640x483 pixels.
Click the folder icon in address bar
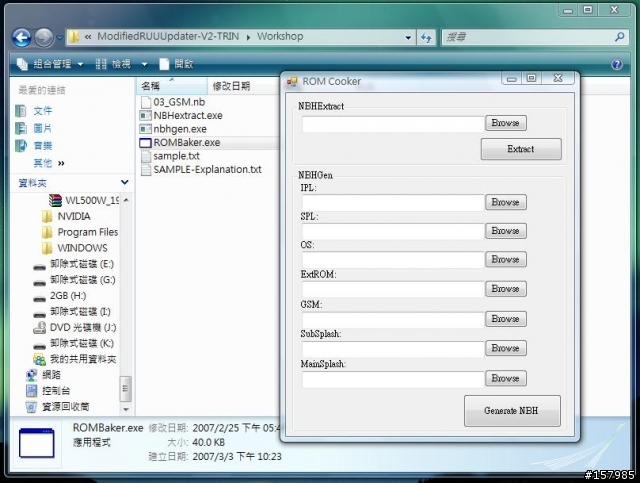point(73,37)
